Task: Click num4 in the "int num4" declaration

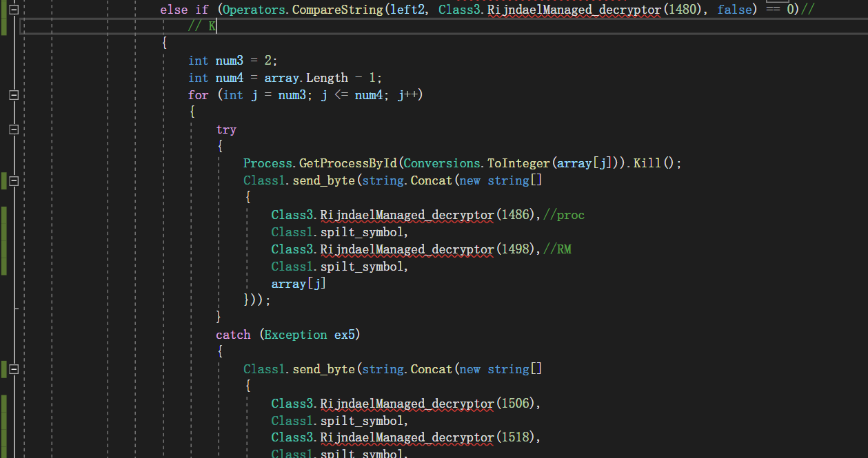Action: point(229,78)
